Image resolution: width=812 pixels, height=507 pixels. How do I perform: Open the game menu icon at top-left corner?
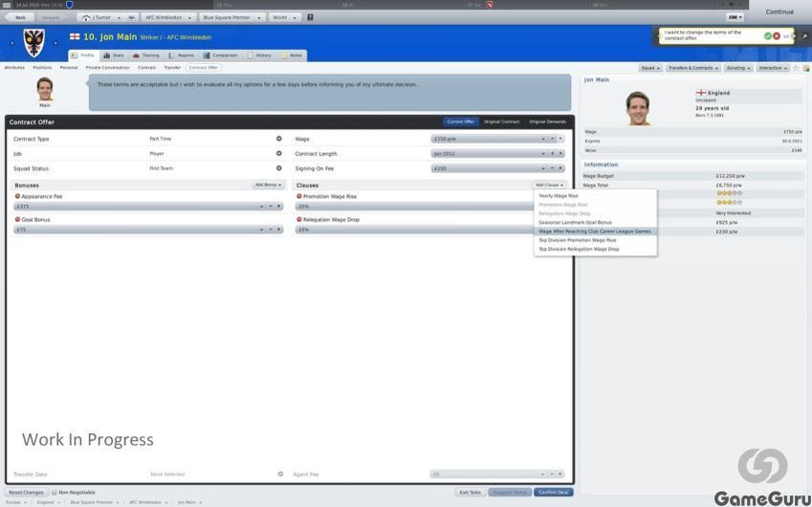(x=7, y=5)
